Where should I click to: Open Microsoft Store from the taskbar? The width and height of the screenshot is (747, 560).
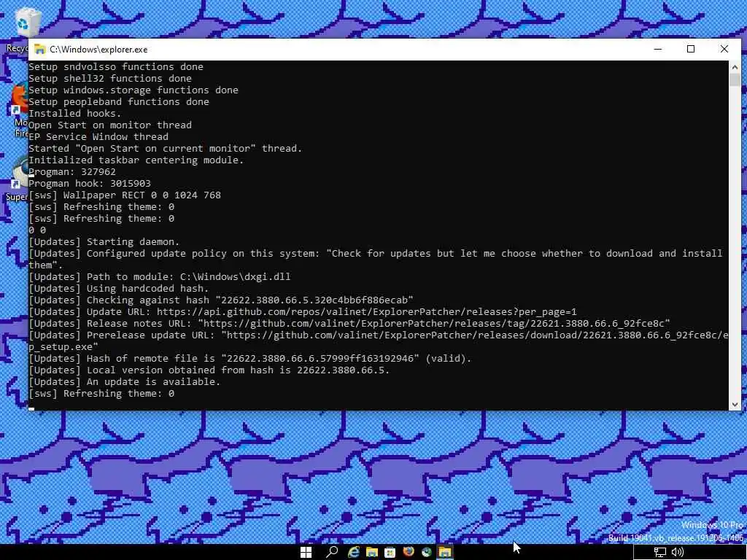(x=390, y=552)
